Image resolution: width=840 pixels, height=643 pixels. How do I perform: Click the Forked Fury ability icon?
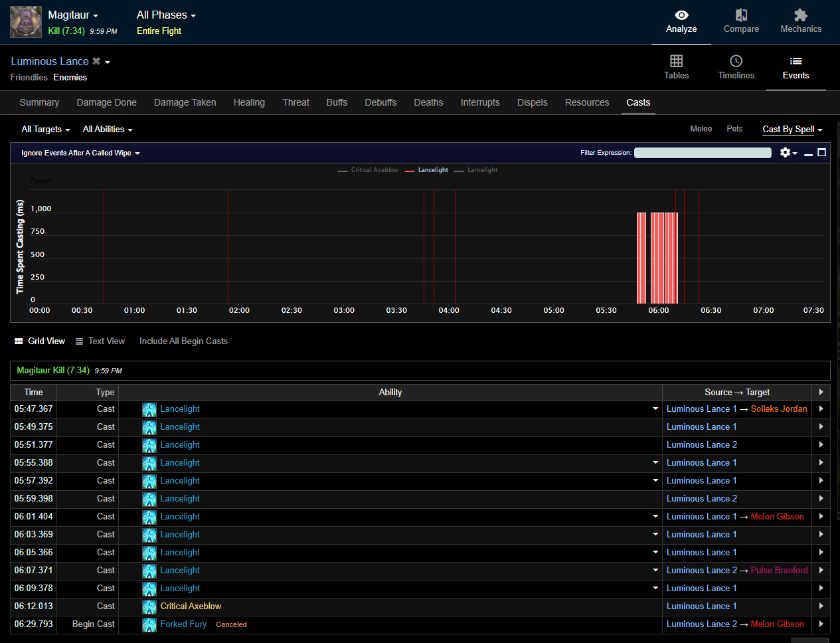(x=149, y=624)
